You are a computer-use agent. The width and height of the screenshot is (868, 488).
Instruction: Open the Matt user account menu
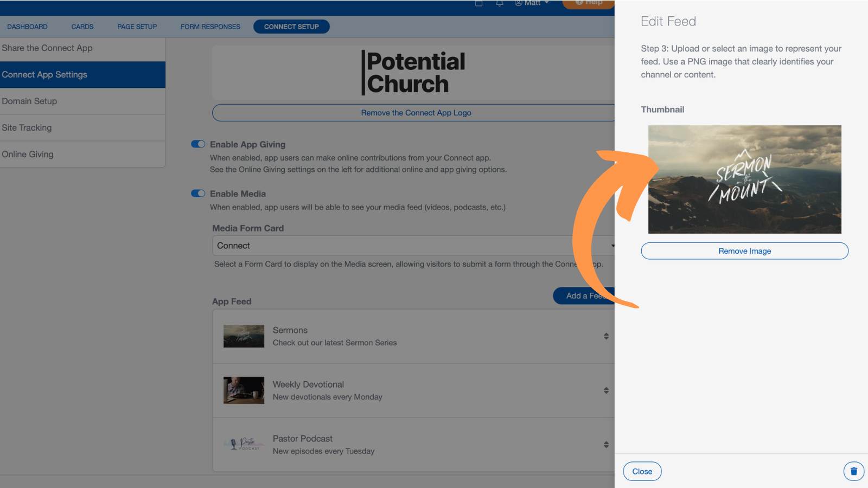(532, 3)
